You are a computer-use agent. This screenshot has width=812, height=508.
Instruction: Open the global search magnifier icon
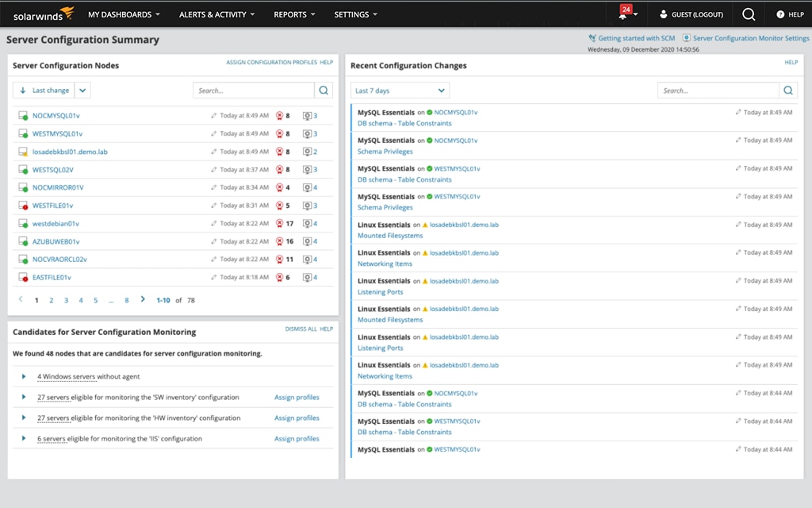click(x=749, y=13)
